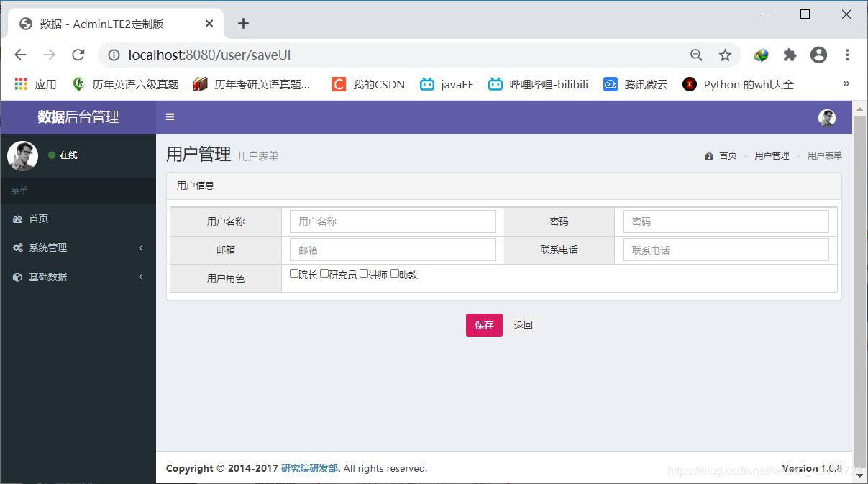Viewport: 868px width, 484px height.
Task: Click 用户管理 in the breadcrumb
Action: [x=772, y=156]
